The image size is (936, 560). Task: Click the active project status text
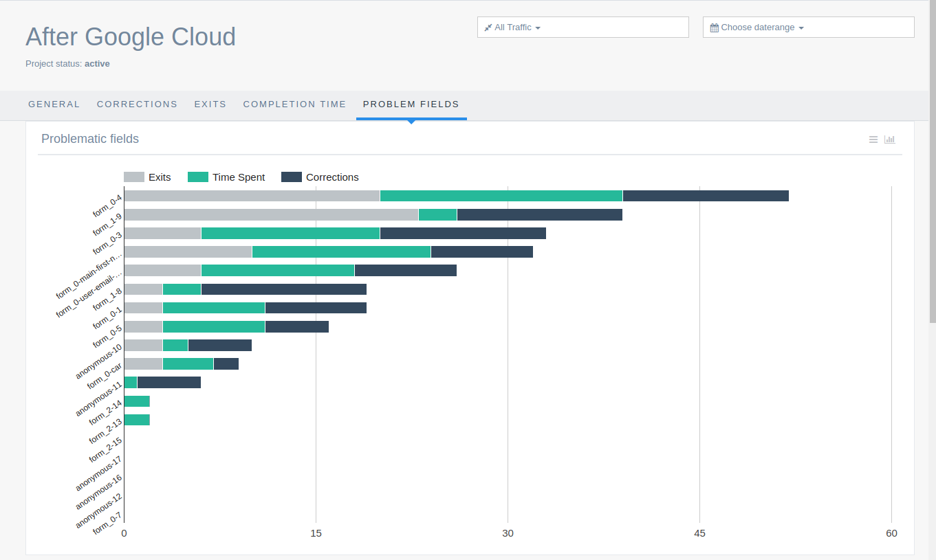point(97,64)
